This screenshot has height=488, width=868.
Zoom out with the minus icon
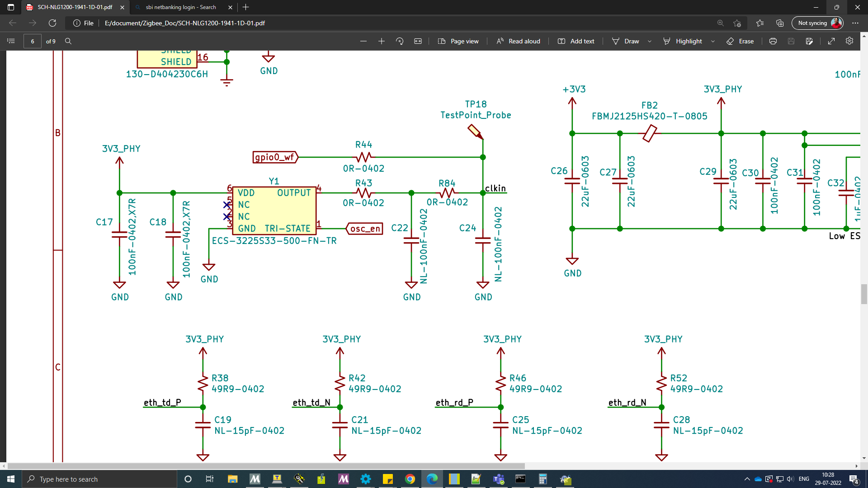point(363,41)
